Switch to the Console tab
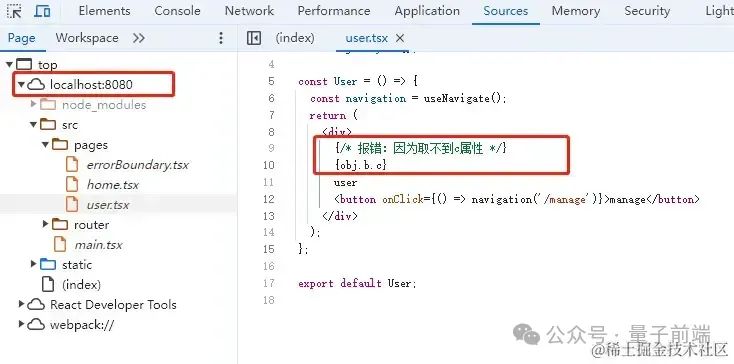 [x=177, y=11]
